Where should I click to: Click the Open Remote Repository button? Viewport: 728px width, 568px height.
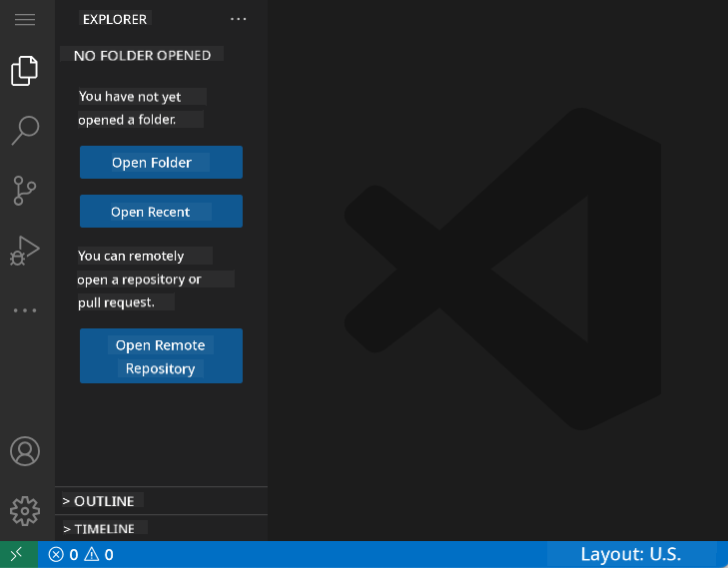point(161,356)
